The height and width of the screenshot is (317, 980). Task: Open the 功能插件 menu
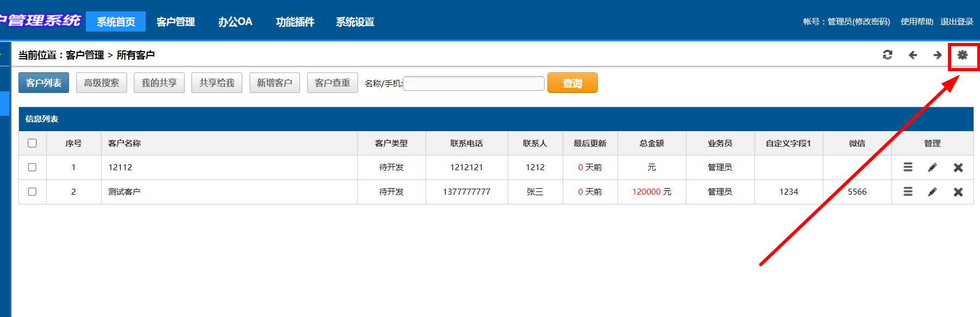point(295,22)
